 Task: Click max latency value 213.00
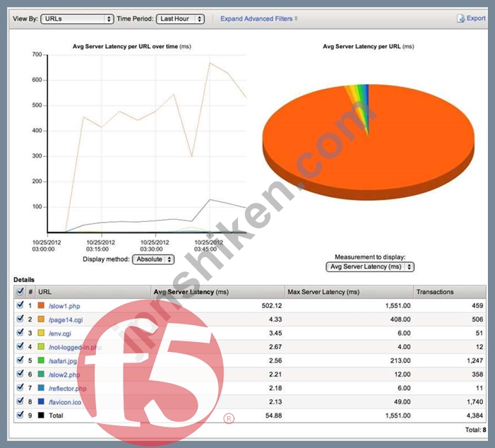400,360
